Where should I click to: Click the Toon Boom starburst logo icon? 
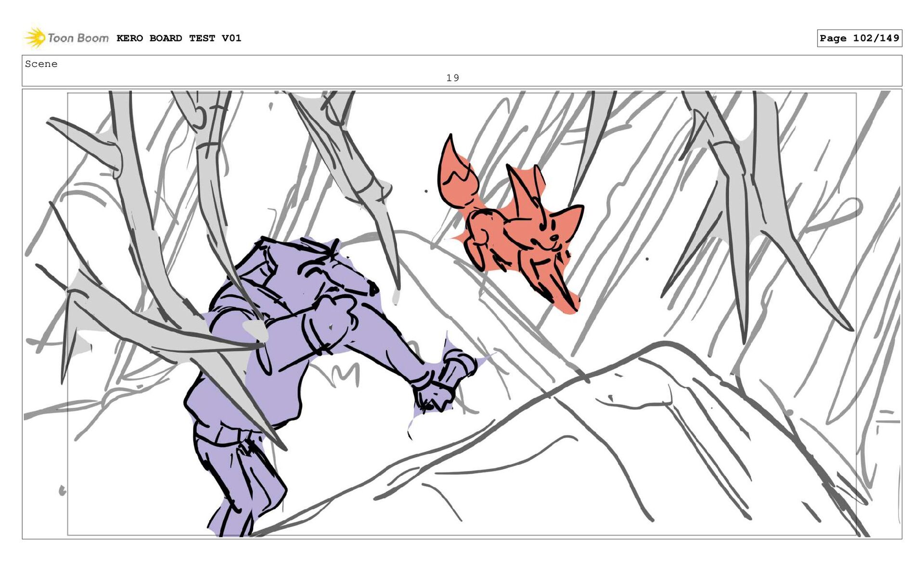35,38
